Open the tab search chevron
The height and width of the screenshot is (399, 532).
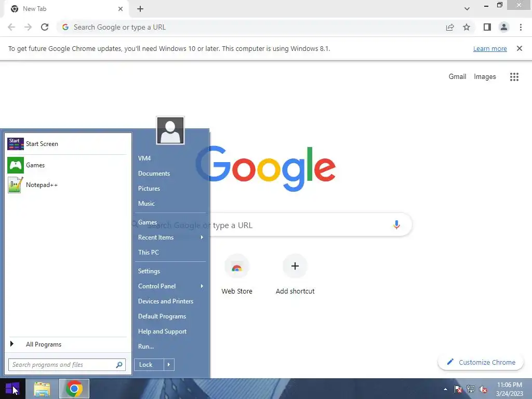[x=467, y=9]
